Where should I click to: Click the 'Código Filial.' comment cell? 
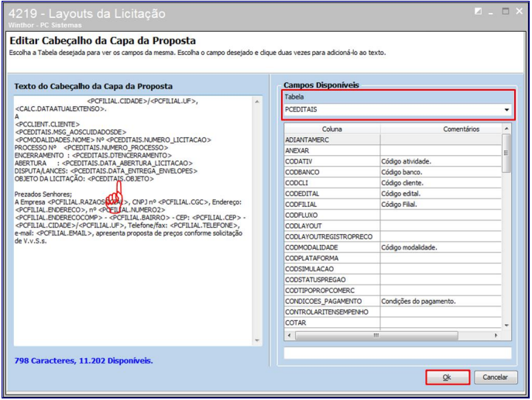tap(441, 205)
